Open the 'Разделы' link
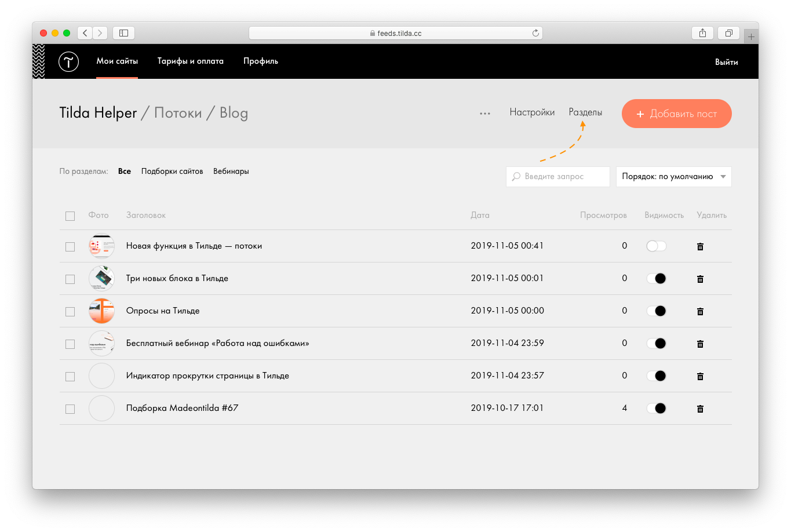Viewport: 791px width, 532px height. tap(585, 112)
